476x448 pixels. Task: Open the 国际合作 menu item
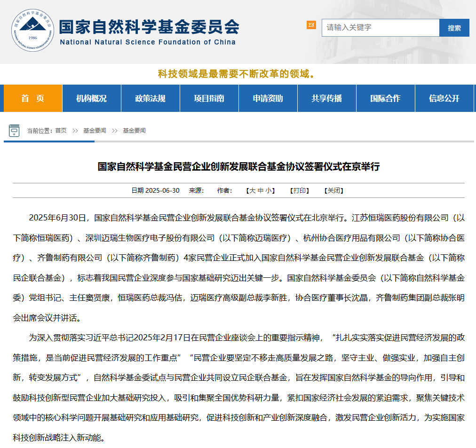pos(385,98)
